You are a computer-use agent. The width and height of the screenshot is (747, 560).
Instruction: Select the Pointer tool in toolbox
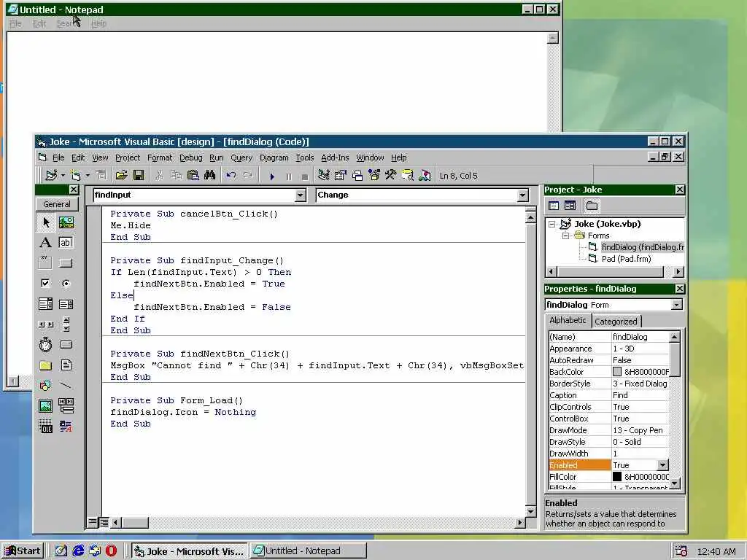(x=46, y=222)
